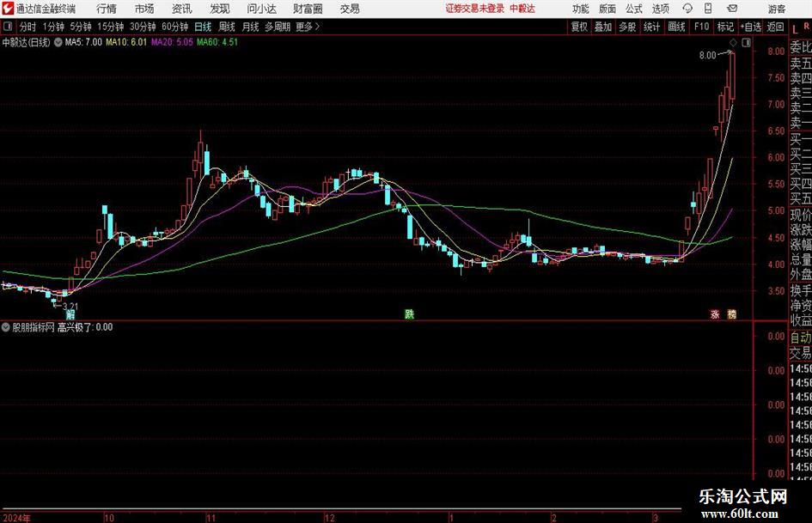
Task: Click the 画线 drawing tool button
Action: 676,27
